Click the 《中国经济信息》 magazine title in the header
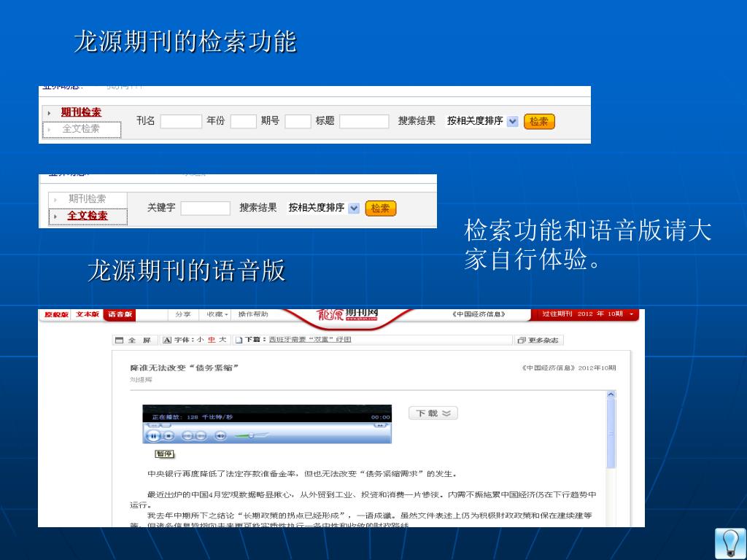 click(479, 314)
